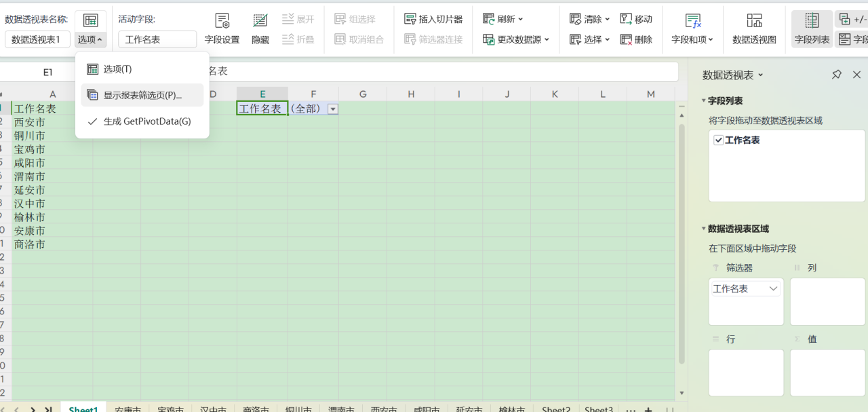The width and height of the screenshot is (868, 412).
Task: Click the empty 值 values area box
Action: point(827,373)
